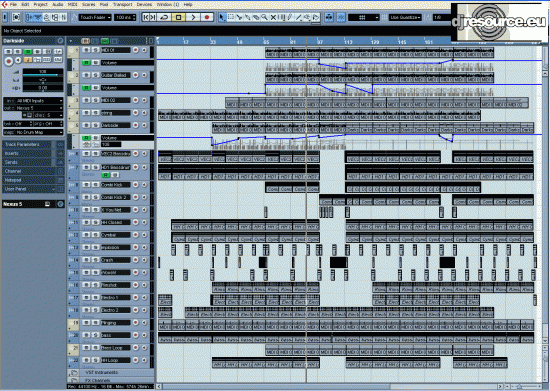Select the Erase tool
Viewport: 550px width, 391px height.
[256, 17]
